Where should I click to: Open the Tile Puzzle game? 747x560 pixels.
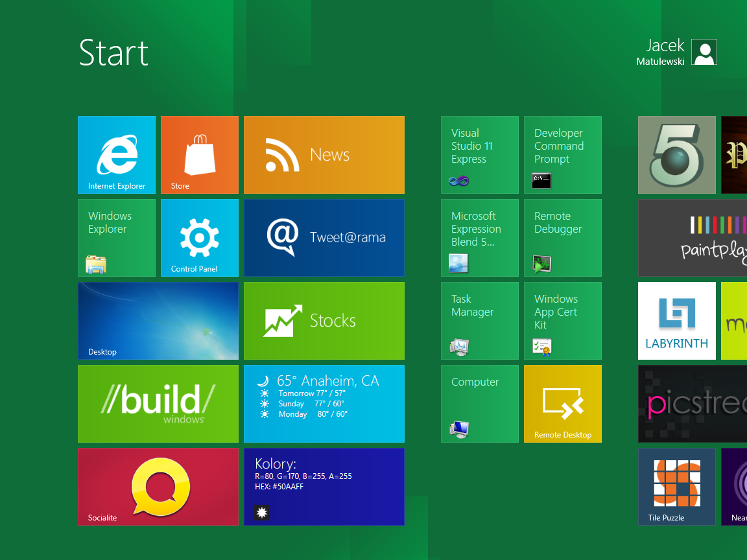pyautogui.click(x=677, y=487)
